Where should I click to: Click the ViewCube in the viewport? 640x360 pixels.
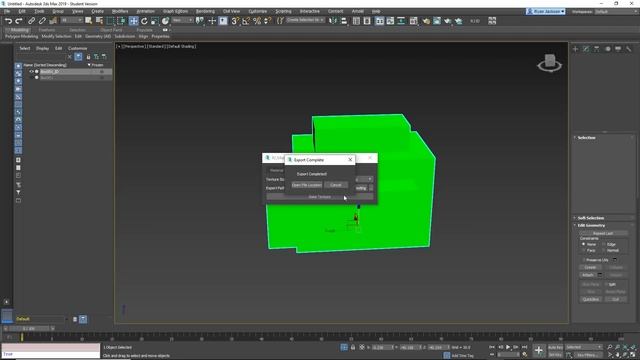pyautogui.click(x=549, y=62)
